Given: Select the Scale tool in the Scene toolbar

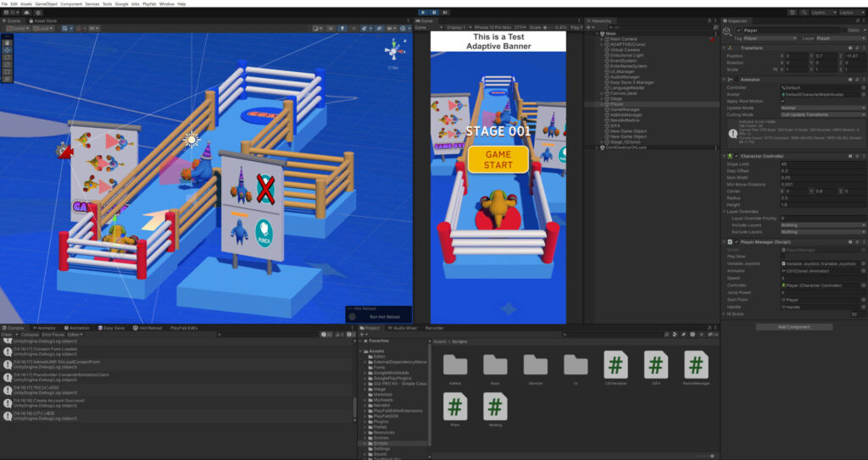Looking at the screenshot, I should click(x=7, y=64).
